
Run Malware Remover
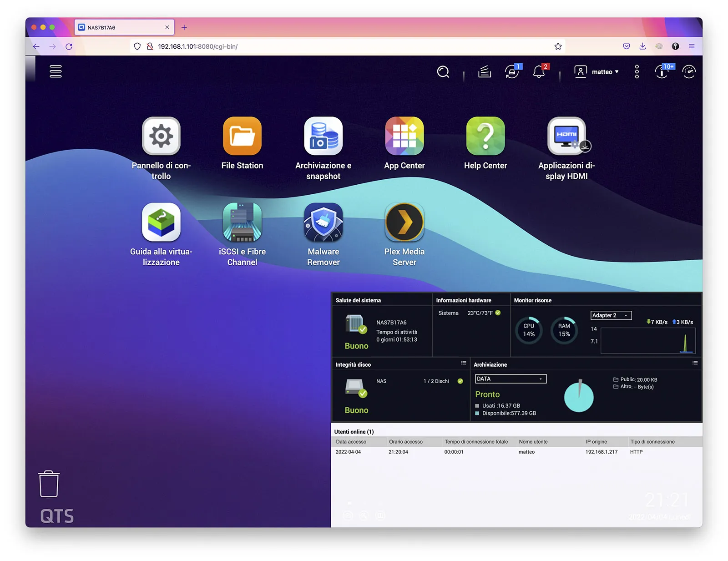pyautogui.click(x=323, y=222)
